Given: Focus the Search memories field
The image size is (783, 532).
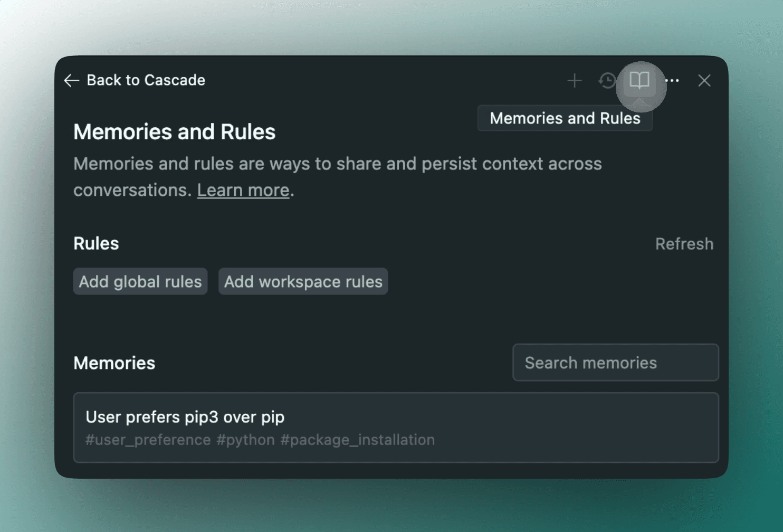Looking at the screenshot, I should (x=616, y=363).
